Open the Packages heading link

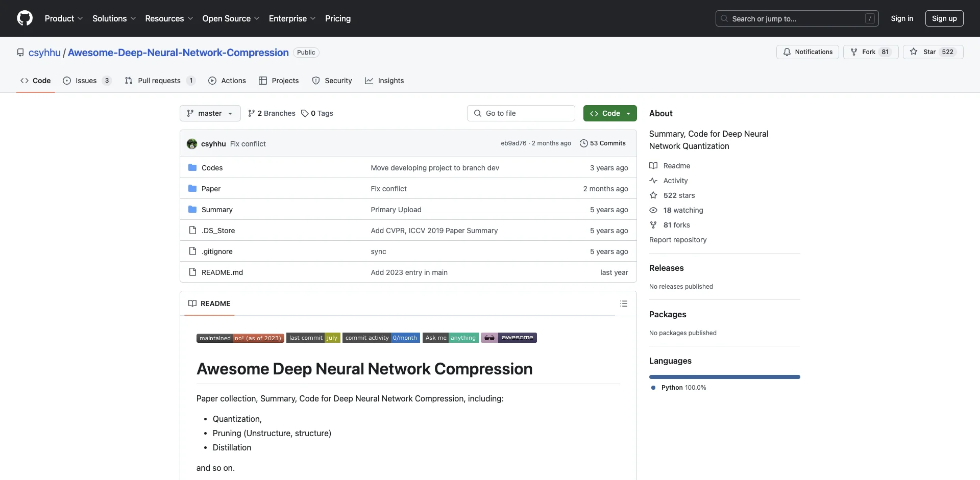click(x=668, y=314)
